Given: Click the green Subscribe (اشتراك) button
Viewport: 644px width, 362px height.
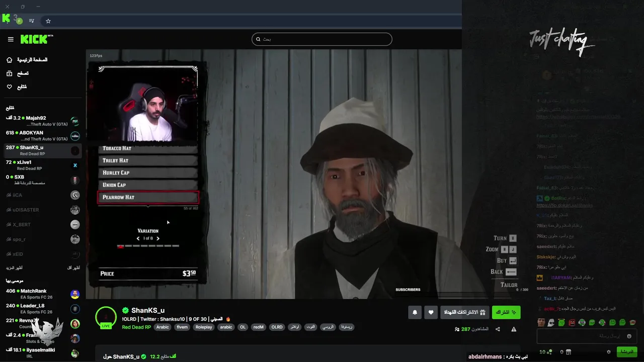Looking at the screenshot, I should tap(506, 312).
